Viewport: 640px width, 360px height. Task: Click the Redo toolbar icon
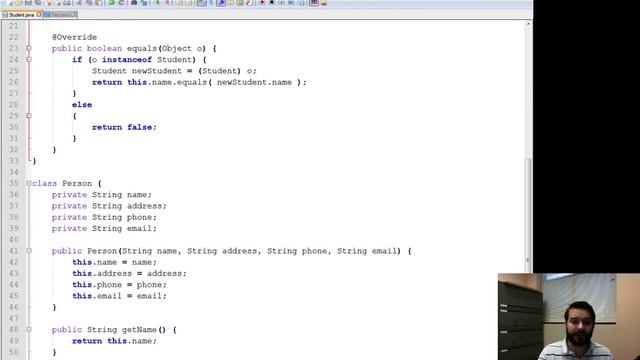[x=121, y=3]
